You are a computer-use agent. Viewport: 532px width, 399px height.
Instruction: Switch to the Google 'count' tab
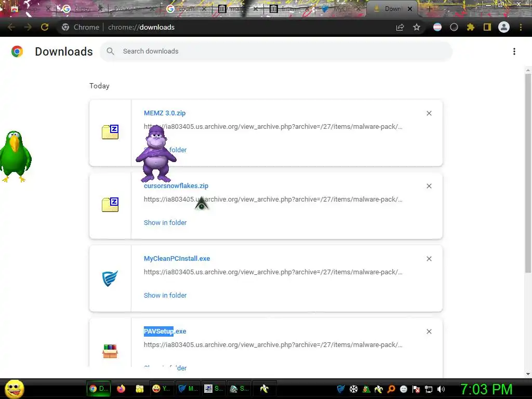click(x=187, y=9)
